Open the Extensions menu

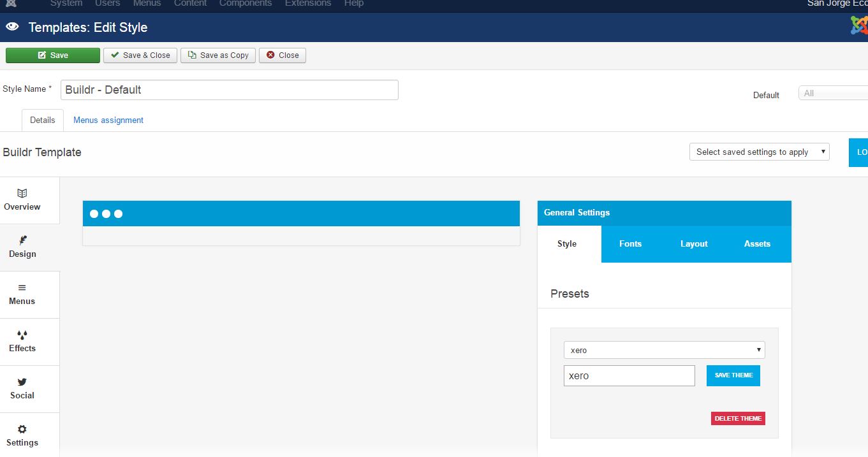[x=308, y=3]
